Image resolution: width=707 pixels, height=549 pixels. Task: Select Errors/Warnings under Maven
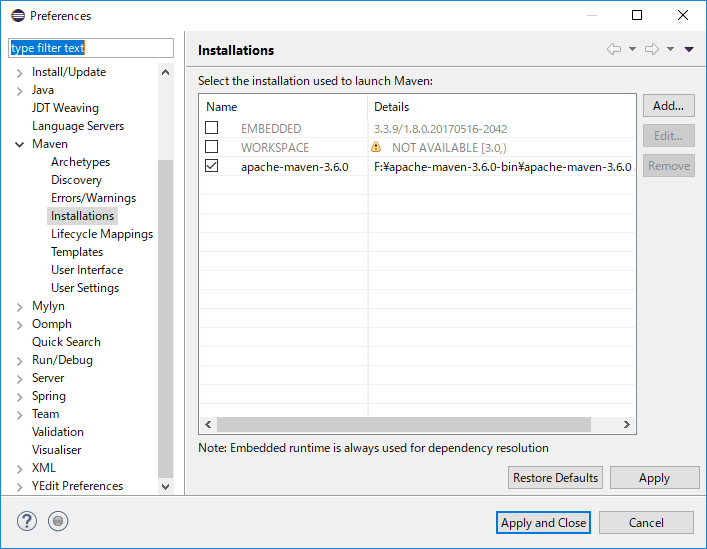[x=93, y=198]
